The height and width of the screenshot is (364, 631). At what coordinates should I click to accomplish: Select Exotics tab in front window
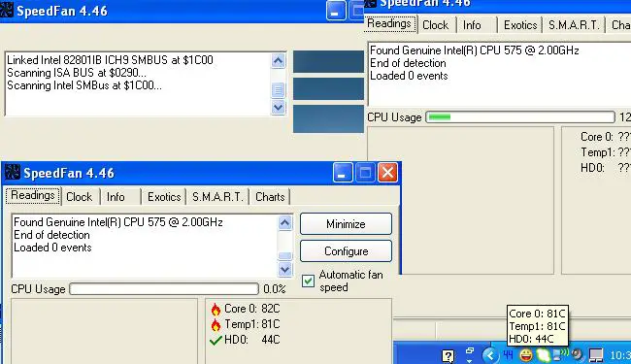164,197
